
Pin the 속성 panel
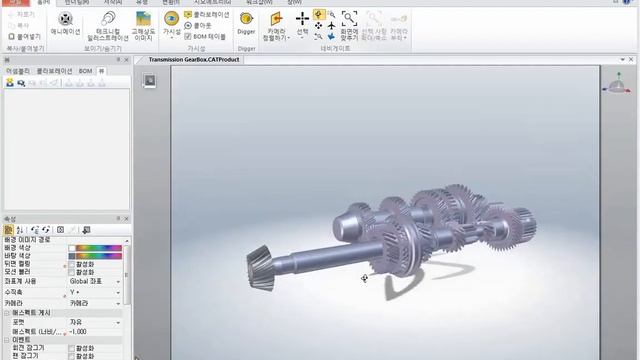[118, 219]
